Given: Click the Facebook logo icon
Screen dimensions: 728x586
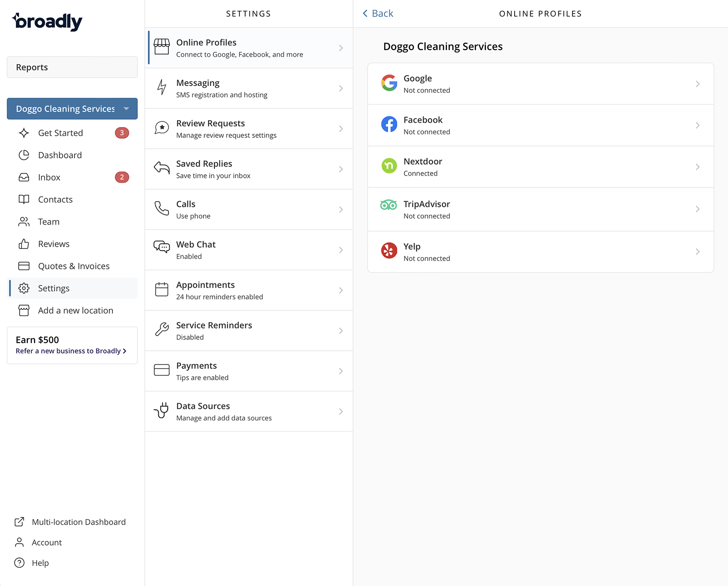Looking at the screenshot, I should click(389, 124).
